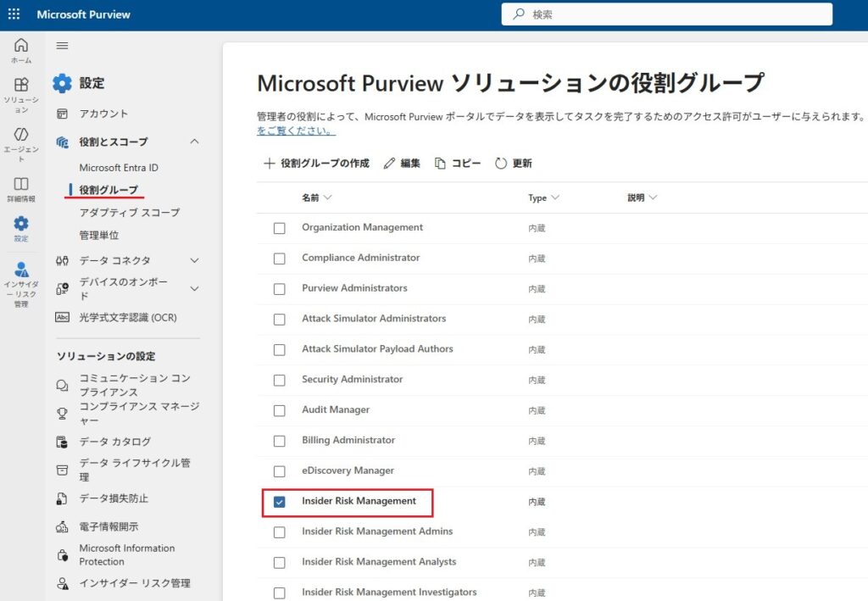Click the OCR Abc icon
868x601 pixels.
pyautogui.click(x=62, y=317)
